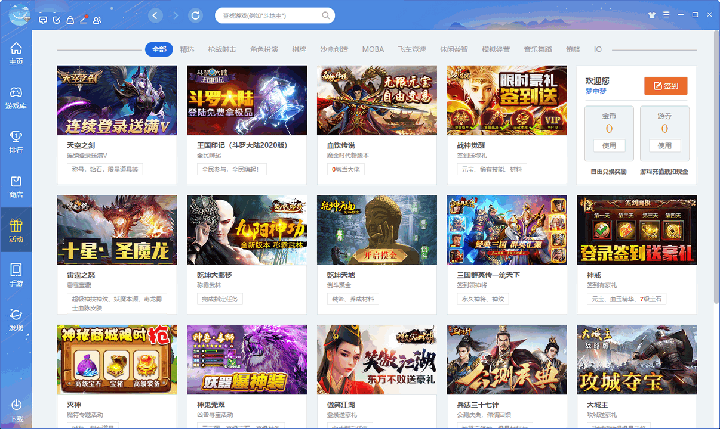The image size is (720, 429).
Task: Click the vertical scrollbar on right edge
Action: tap(716, 166)
